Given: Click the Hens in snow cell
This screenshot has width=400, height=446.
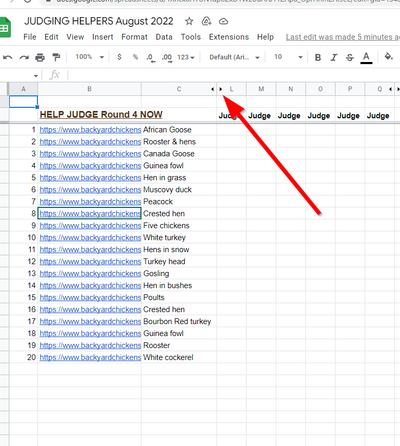Looking at the screenshot, I should 179,250.
